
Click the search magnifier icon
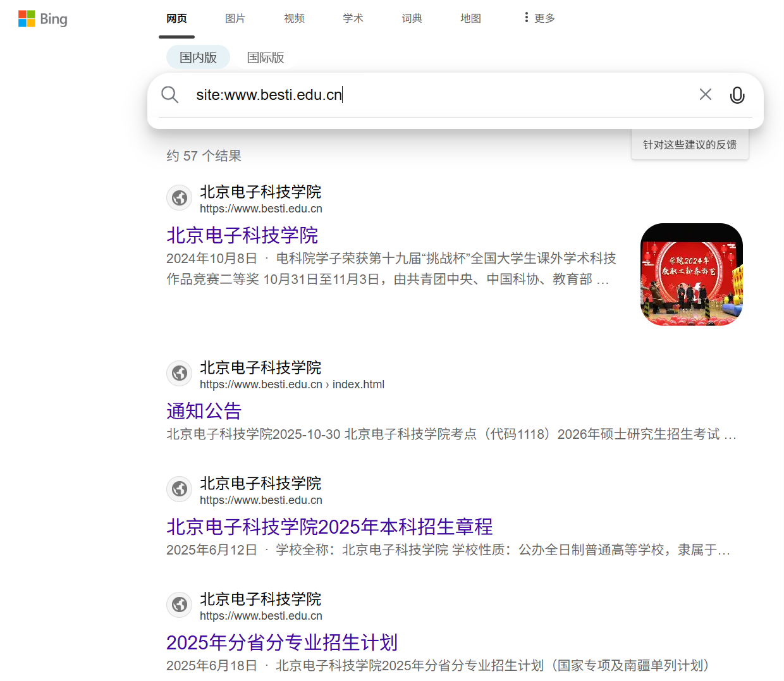pyautogui.click(x=169, y=95)
